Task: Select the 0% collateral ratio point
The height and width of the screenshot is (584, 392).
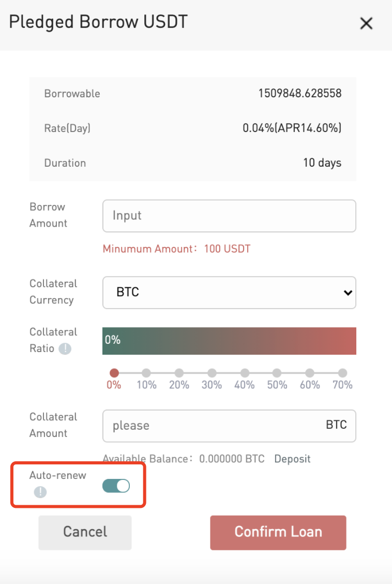Action: (x=114, y=373)
